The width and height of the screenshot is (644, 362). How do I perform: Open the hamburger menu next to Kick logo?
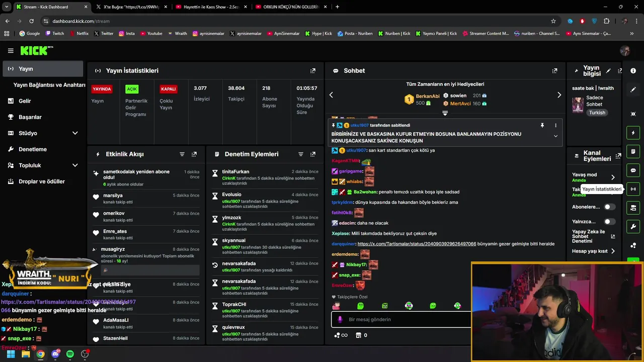click(x=11, y=51)
